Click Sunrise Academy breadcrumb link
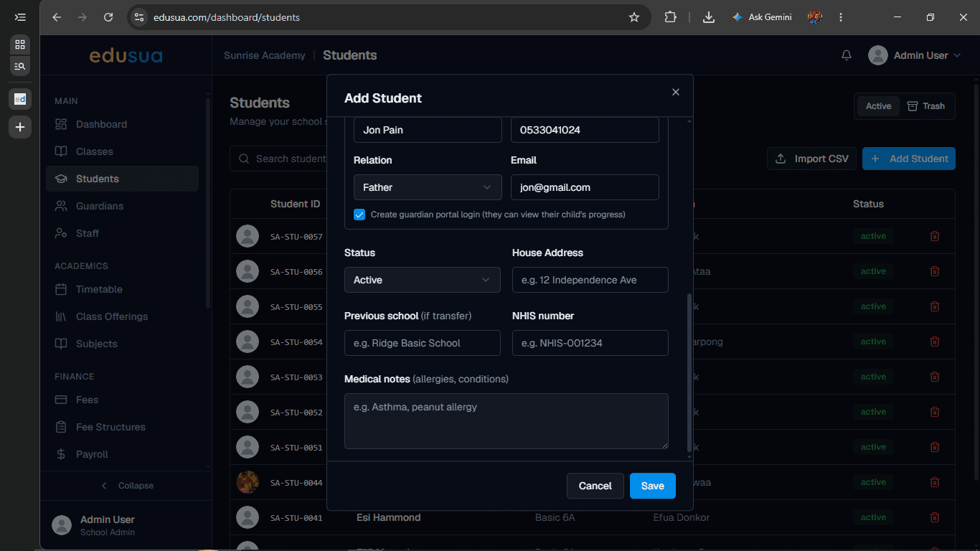Image resolution: width=980 pixels, height=551 pixels. [264, 55]
